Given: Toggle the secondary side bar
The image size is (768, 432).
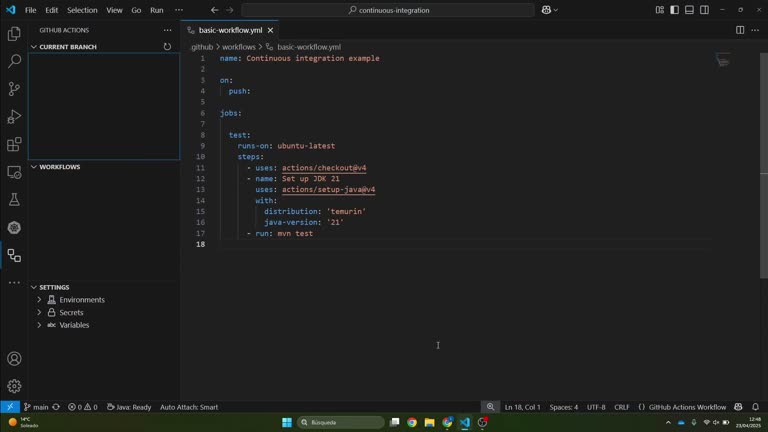Looking at the screenshot, I should 704,10.
